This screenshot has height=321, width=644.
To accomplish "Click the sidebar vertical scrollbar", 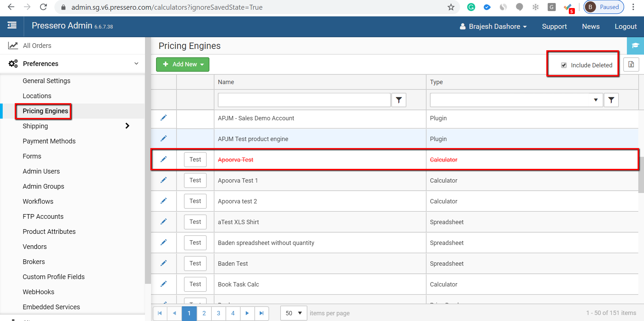I will click(148, 161).
